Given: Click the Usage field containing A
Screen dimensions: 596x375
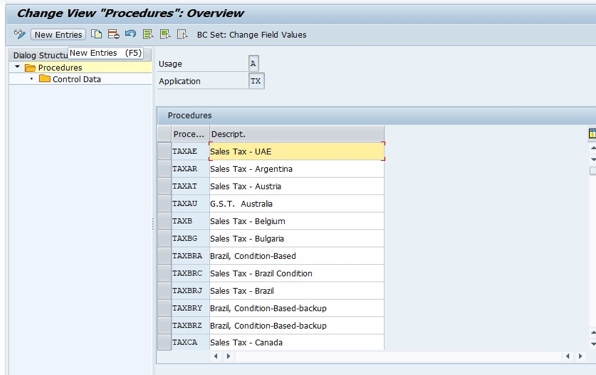Looking at the screenshot, I should (254, 64).
